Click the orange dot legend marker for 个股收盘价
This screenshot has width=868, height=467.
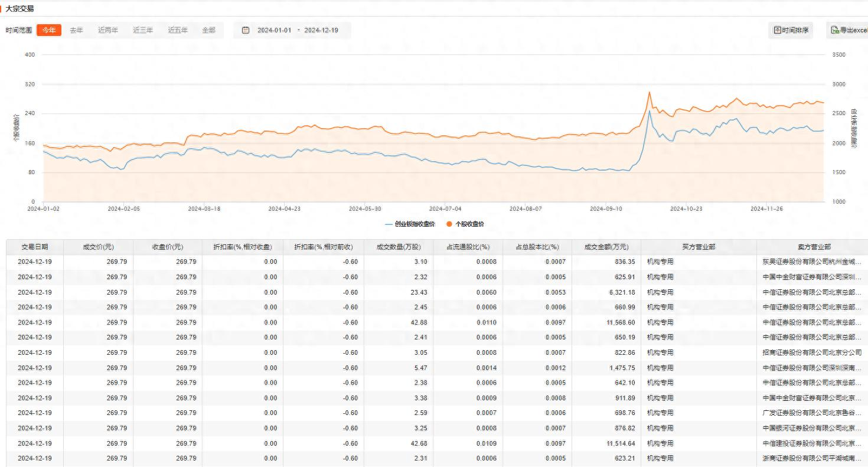pos(449,224)
